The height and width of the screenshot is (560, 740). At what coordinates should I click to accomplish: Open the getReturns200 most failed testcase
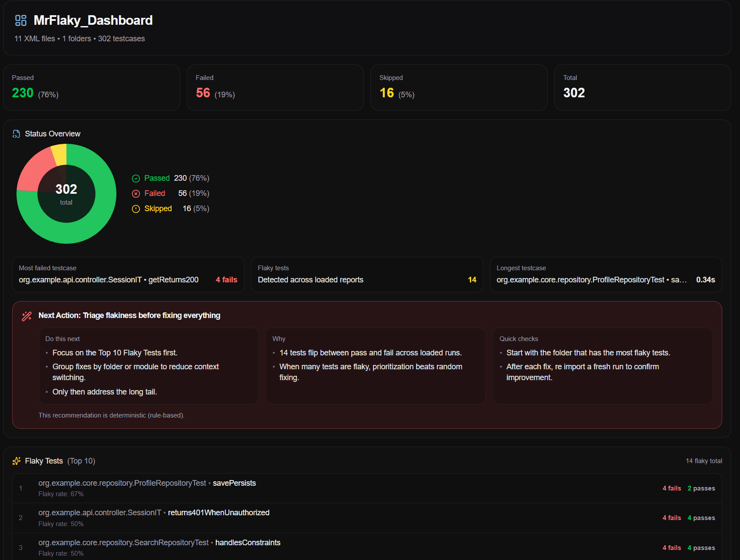click(x=128, y=275)
